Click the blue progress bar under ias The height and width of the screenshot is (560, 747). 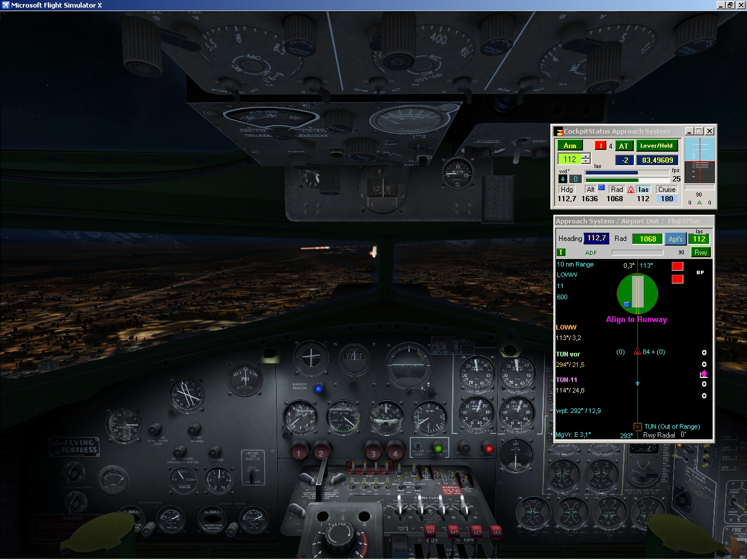pyautogui.click(x=627, y=173)
